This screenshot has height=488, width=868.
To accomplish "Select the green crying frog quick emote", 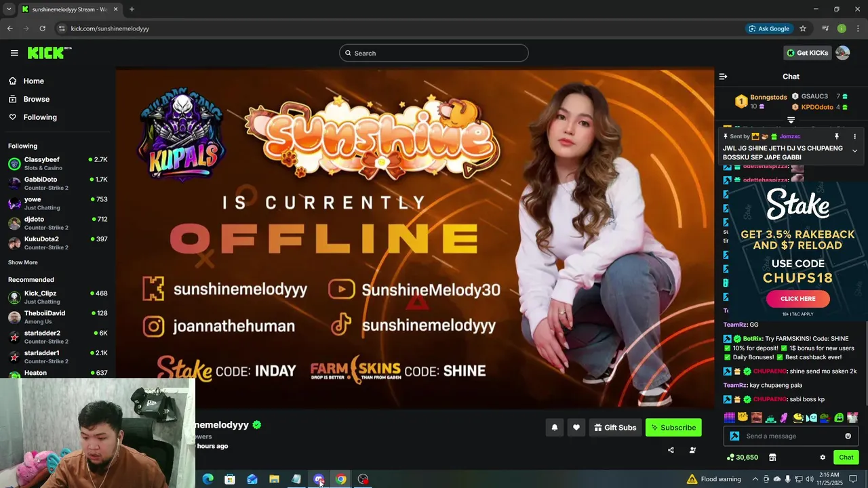I will (x=839, y=417).
